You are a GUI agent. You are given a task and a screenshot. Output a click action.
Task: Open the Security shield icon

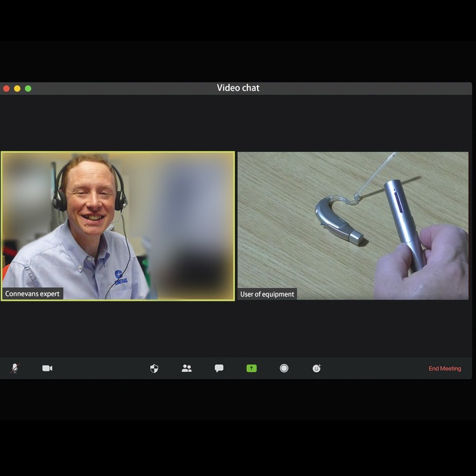pyautogui.click(x=154, y=368)
